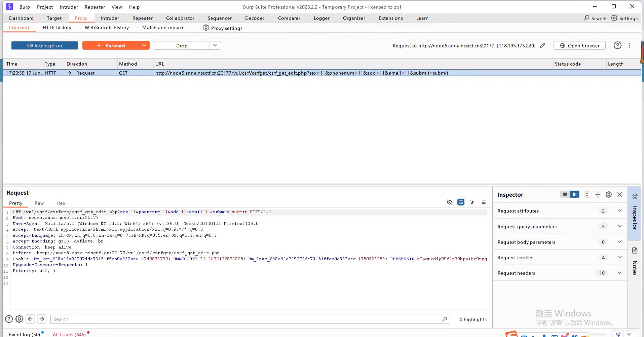Viewport: 644px width, 337px height.
Task: Switch to the Target tab
Action: 54,18
